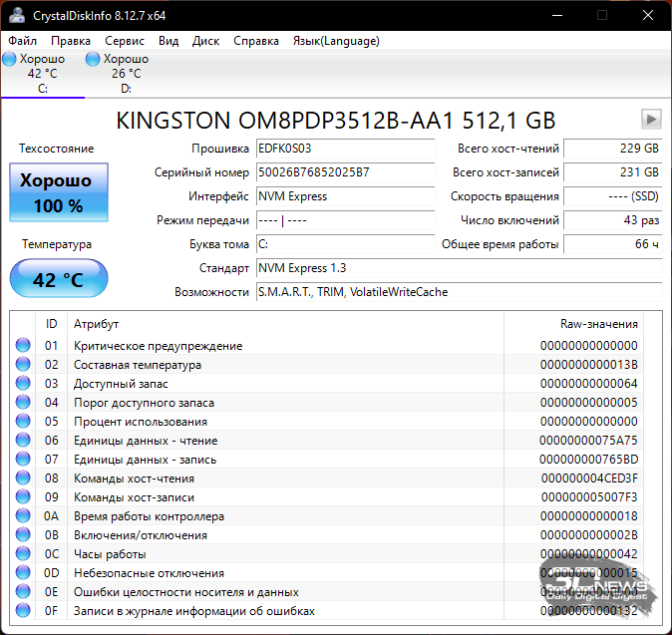Click status orb for Время работы контроллера row
Image resolution: width=672 pixels, height=635 pixels.
point(23,515)
